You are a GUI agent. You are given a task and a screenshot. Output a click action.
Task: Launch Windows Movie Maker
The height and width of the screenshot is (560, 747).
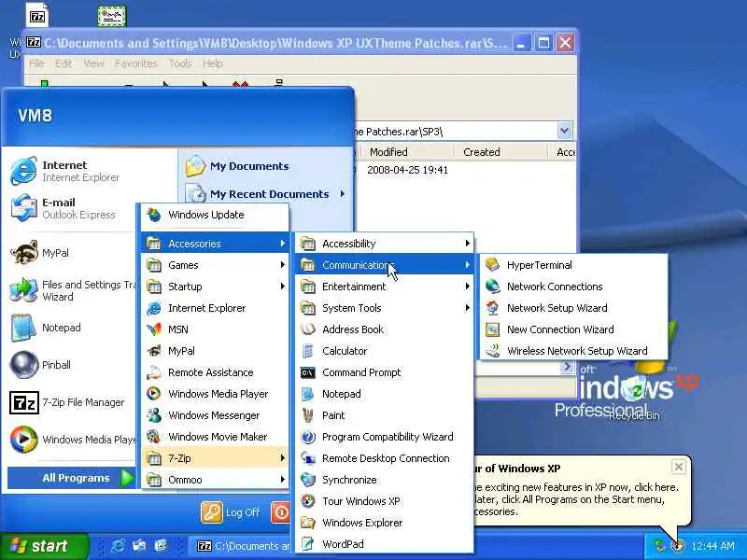pyautogui.click(x=216, y=437)
